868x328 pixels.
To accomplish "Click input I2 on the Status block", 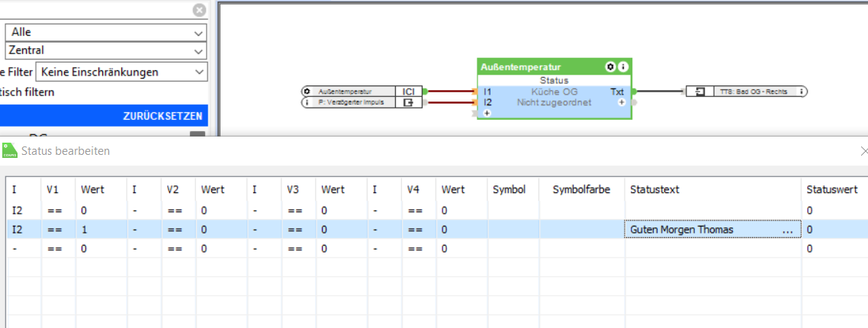I will tap(487, 102).
